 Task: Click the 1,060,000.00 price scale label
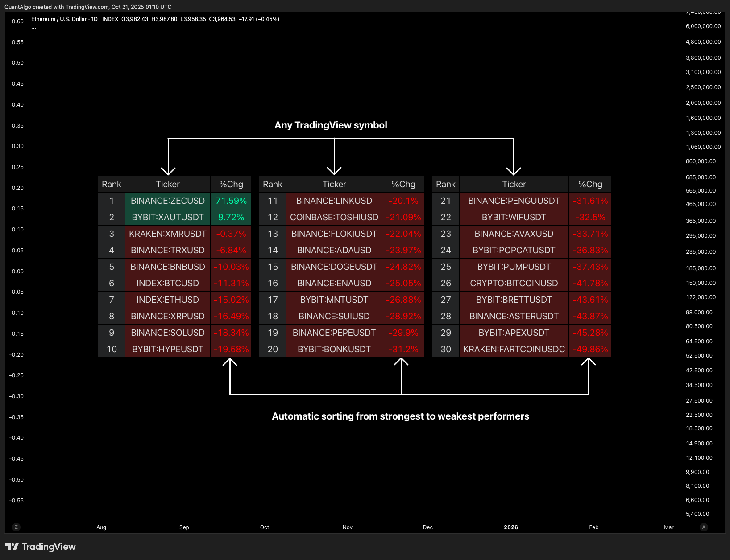click(x=703, y=147)
